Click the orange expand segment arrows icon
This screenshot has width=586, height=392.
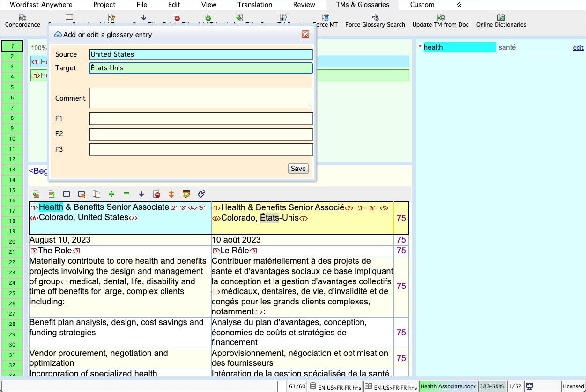point(171,193)
